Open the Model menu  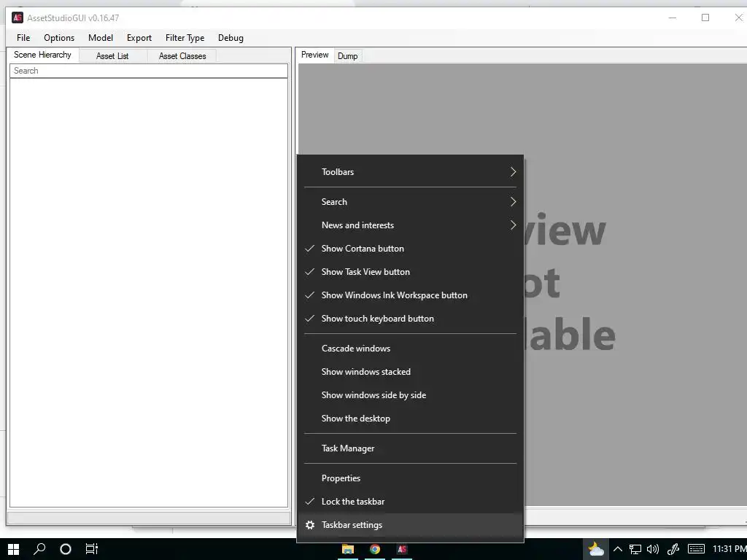(x=101, y=38)
